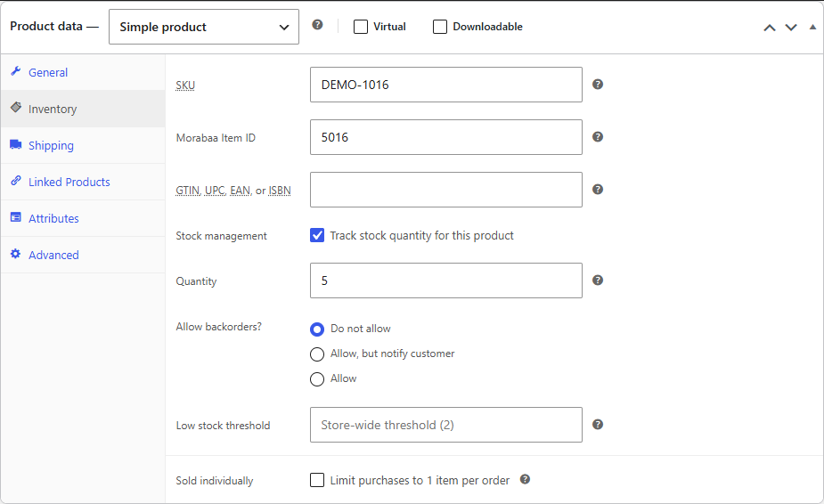Image resolution: width=824 pixels, height=504 pixels.
Task: Open the Inventory tab
Action: pyautogui.click(x=83, y=109)
